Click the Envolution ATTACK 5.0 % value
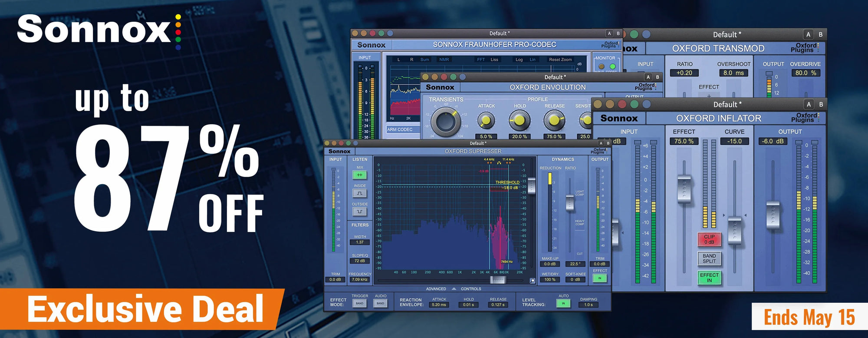868x338 pixels. point(486,136)
